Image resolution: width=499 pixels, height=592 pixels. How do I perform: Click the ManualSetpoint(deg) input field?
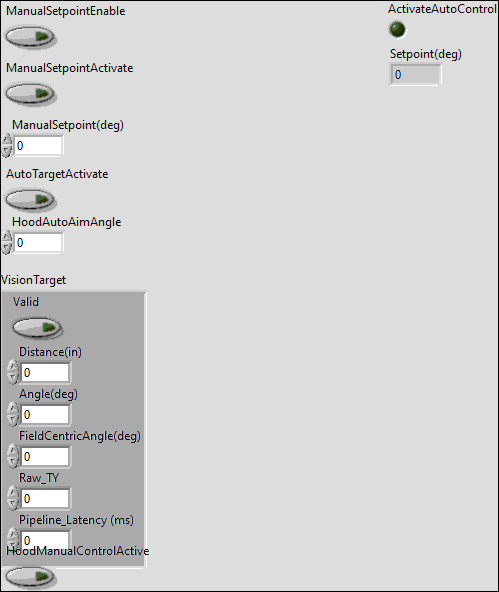coord(38,145)
